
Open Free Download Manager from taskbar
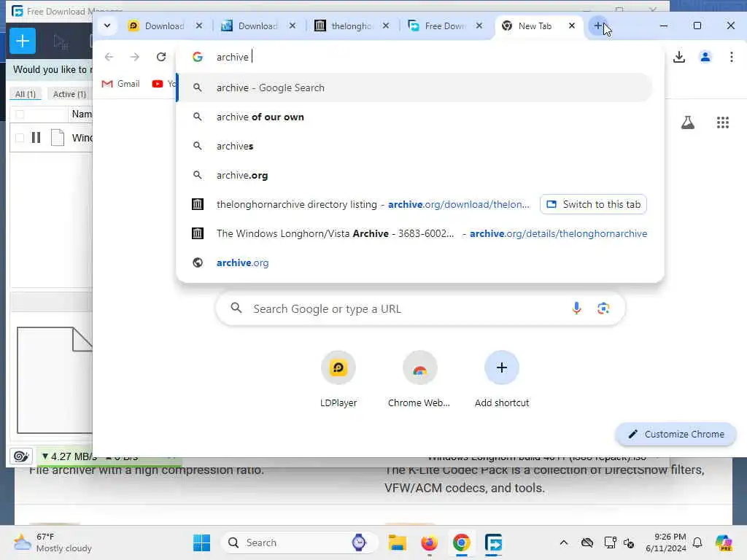point(494,542)
